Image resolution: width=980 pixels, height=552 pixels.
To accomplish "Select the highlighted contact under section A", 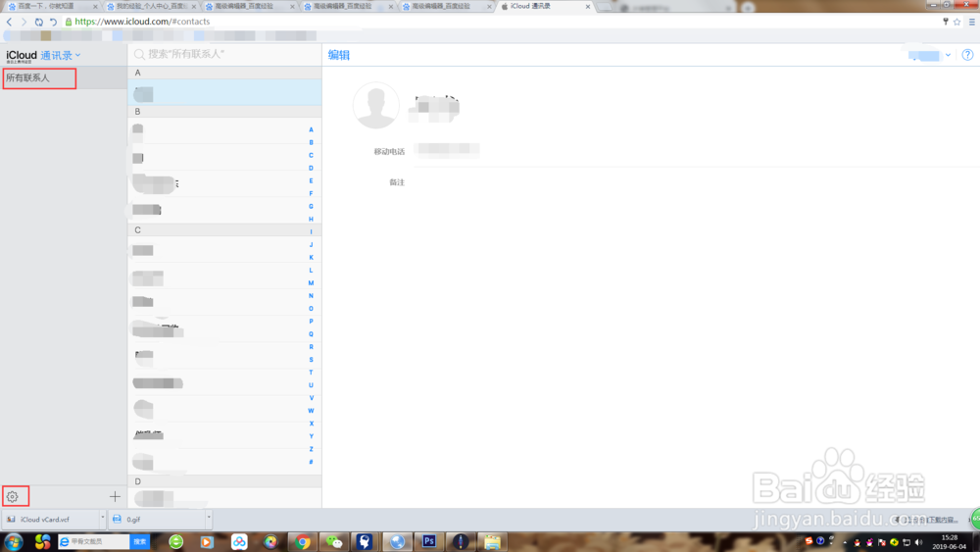I will click(225, 92).
